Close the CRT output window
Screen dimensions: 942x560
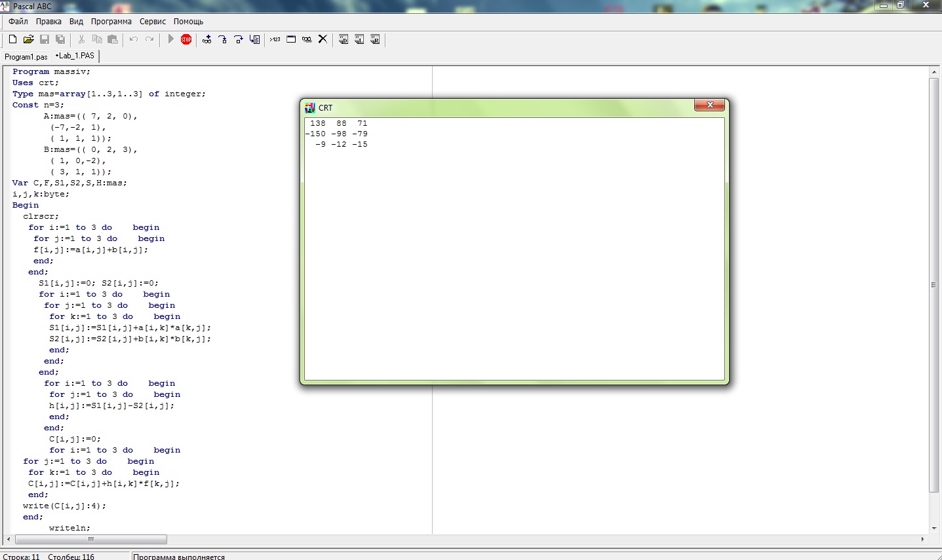point(709,105)
